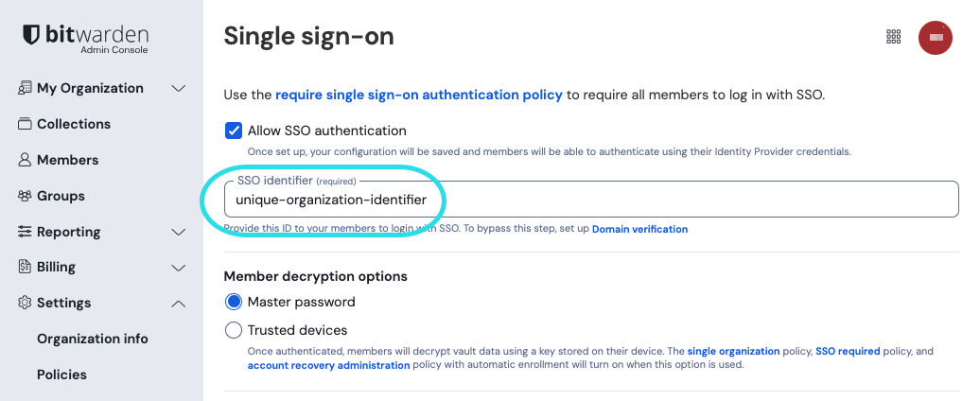
Task: Expand the My Organization section chevron
Action: point(178,88)
